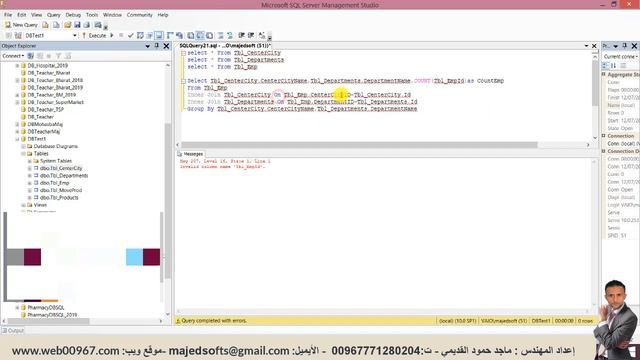Expand the dbo.Tbl_Emp table node
The image size is (640, 360).
point(29,183)
